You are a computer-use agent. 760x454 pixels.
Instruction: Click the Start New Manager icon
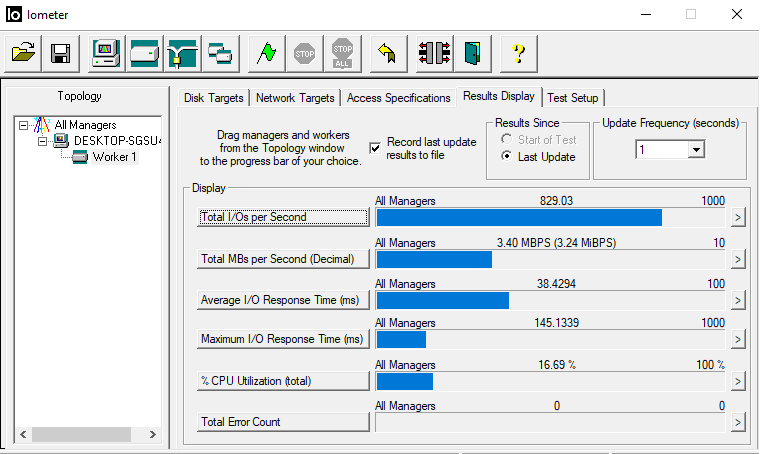pyautogui.click(x=107, y=54)
